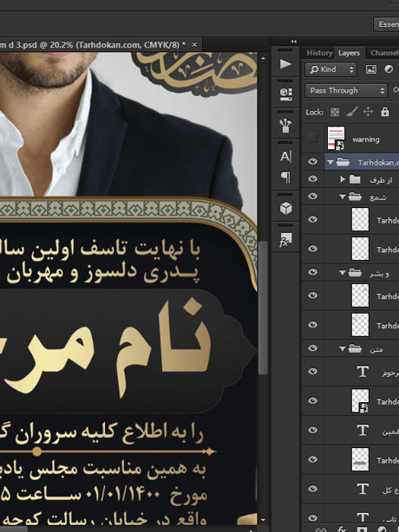Click folder icon of متن group
This screenshot has height=532, width=399.
(355, 348)
